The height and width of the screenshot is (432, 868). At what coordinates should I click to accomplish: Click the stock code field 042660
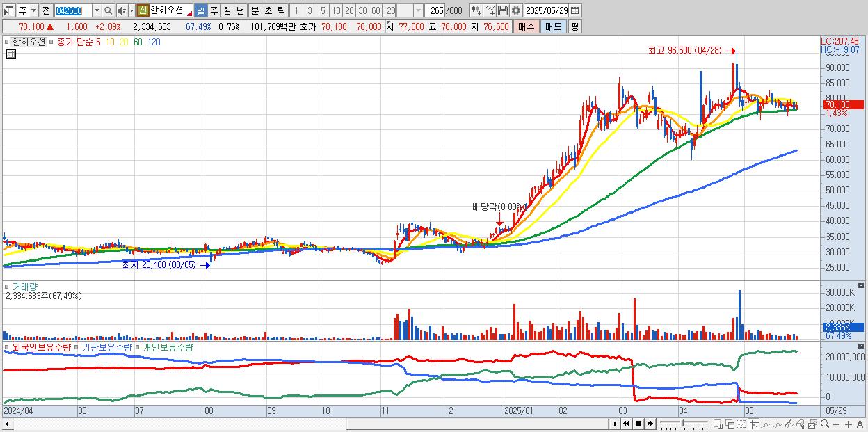tap(73, 10)
